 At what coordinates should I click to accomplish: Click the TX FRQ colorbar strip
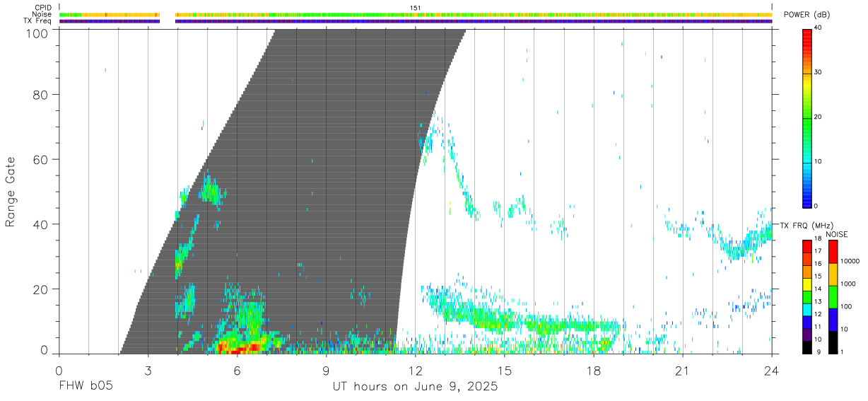point(807,296)
